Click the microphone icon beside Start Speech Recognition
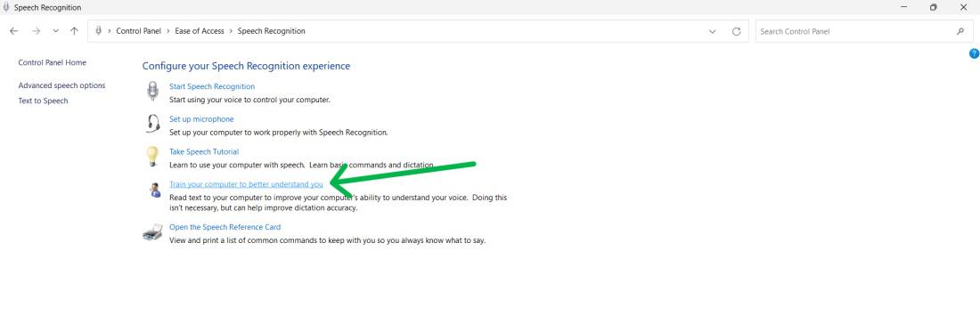This screenshot has width=980, height=324. [x=152, y=91]
